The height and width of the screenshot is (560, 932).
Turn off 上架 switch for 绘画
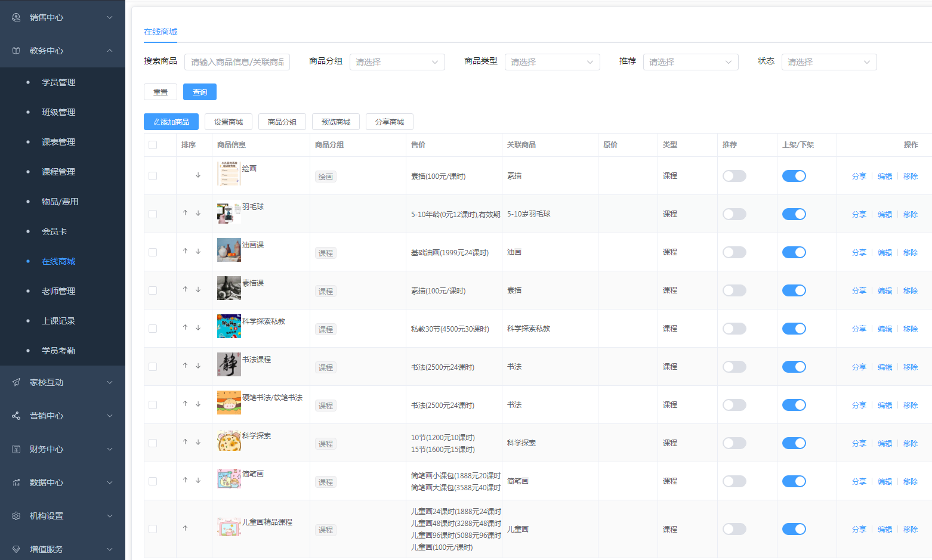[x=794, y=176]
